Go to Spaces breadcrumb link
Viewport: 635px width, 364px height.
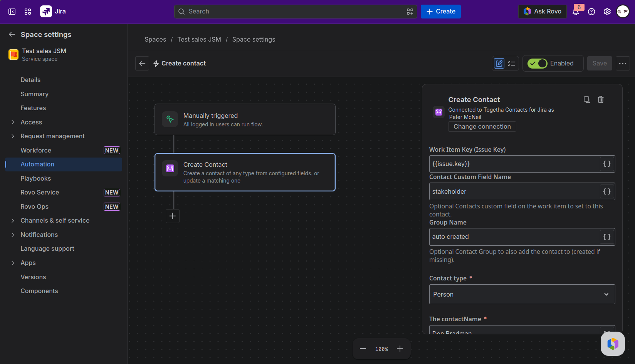pos(155,39)
